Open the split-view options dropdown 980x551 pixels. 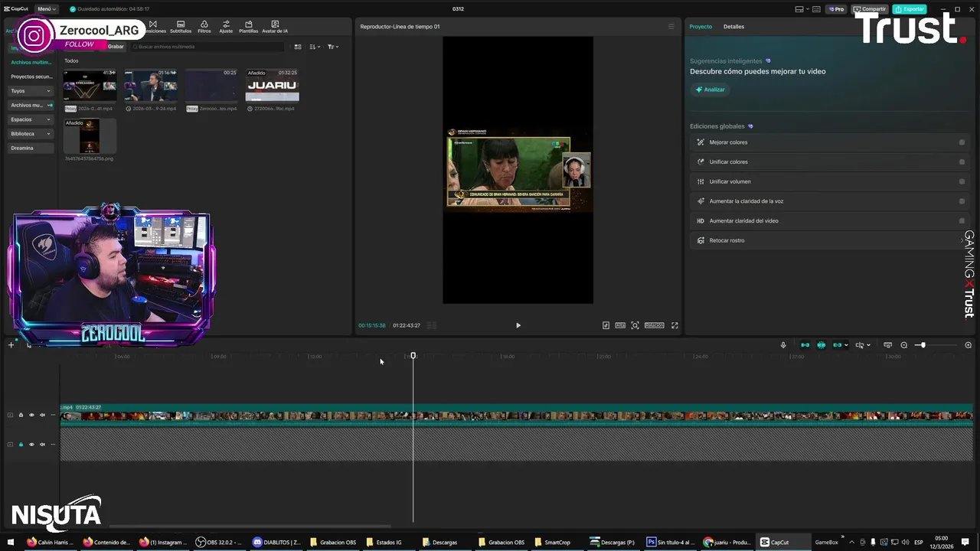coord(868,345)
